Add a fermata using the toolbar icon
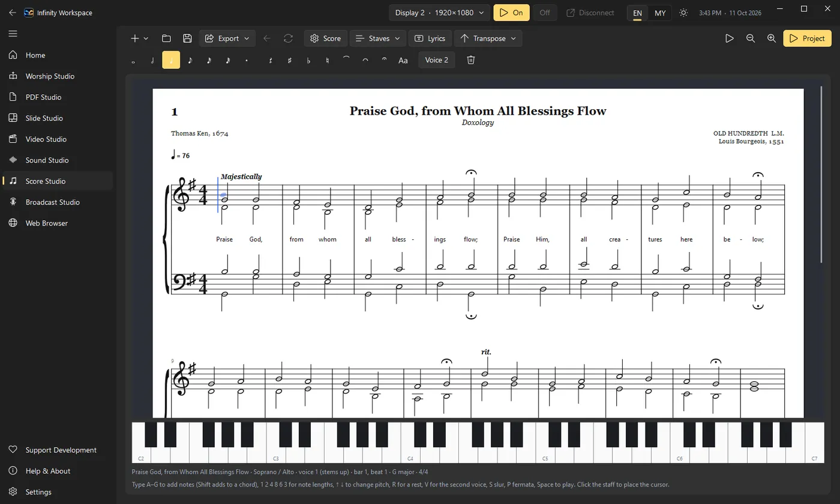 [x=384, y=60]
